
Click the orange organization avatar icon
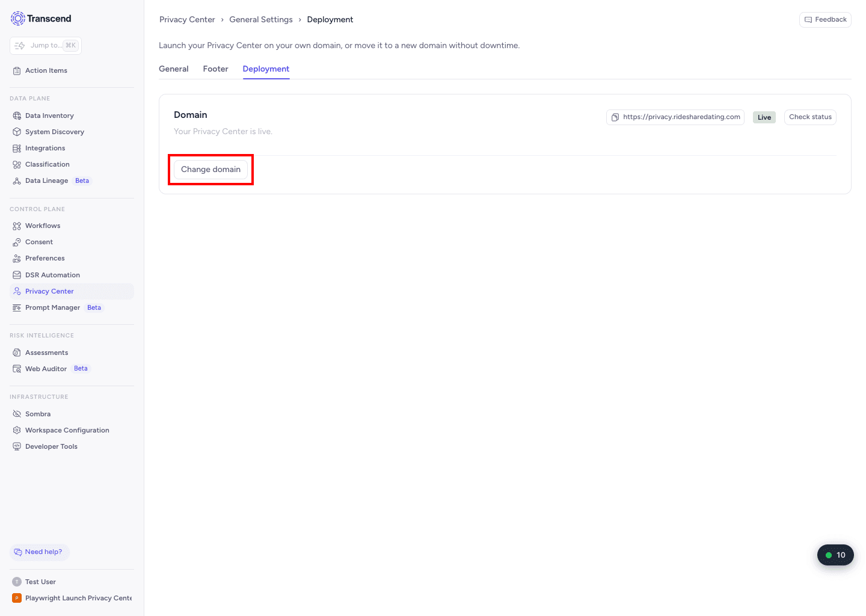17,598
